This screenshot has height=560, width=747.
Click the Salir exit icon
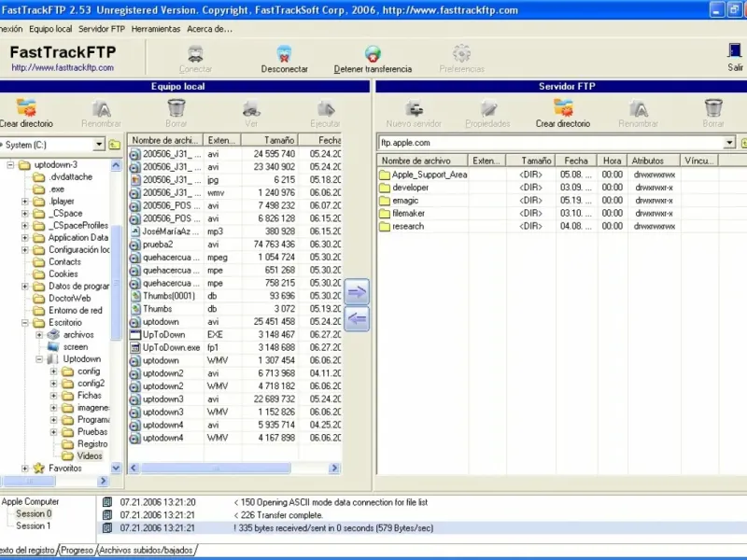(734, 51)
